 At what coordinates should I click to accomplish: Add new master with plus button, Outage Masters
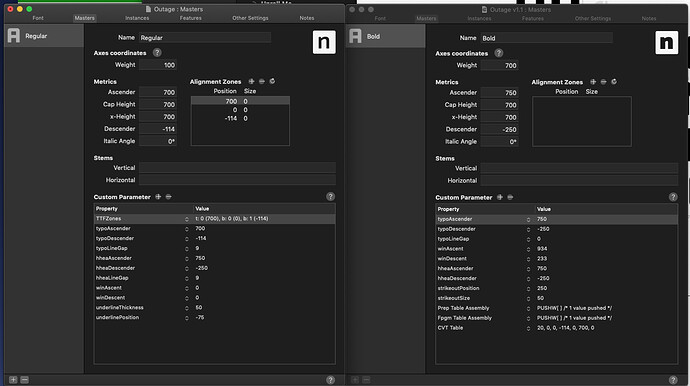coord(13,380)
